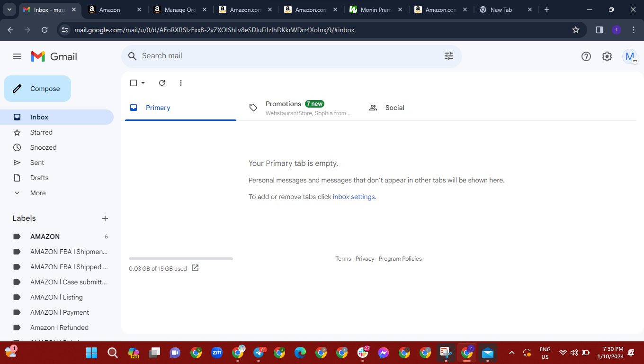Open the AMAZON l Case submitted label
Viewport: 644px width, 364px height.
coord(57,282)
